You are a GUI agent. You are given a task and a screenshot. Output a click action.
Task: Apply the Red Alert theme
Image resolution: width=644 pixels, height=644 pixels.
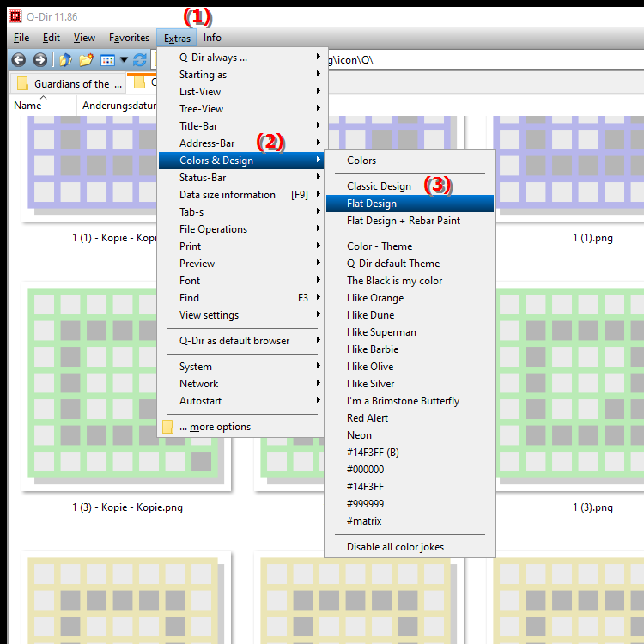point(410,418)
